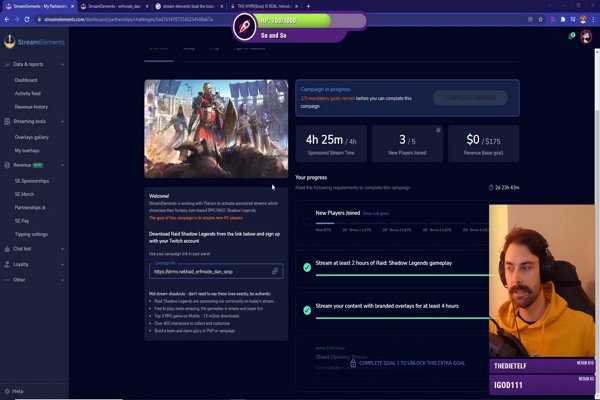
Task: Open notifications bell in StreamElements header
Action: click(x=571, y=36)
